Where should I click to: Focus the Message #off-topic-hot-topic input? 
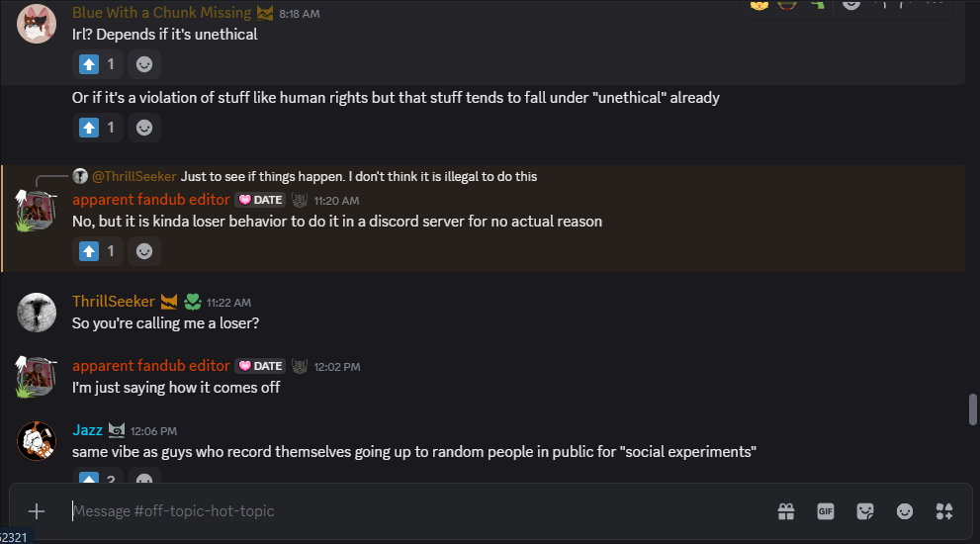396,511
